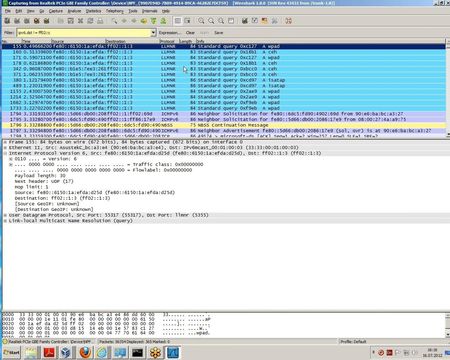Screen dimensions: 450x360
Task: Go to packet number icon
Action: 144,21
